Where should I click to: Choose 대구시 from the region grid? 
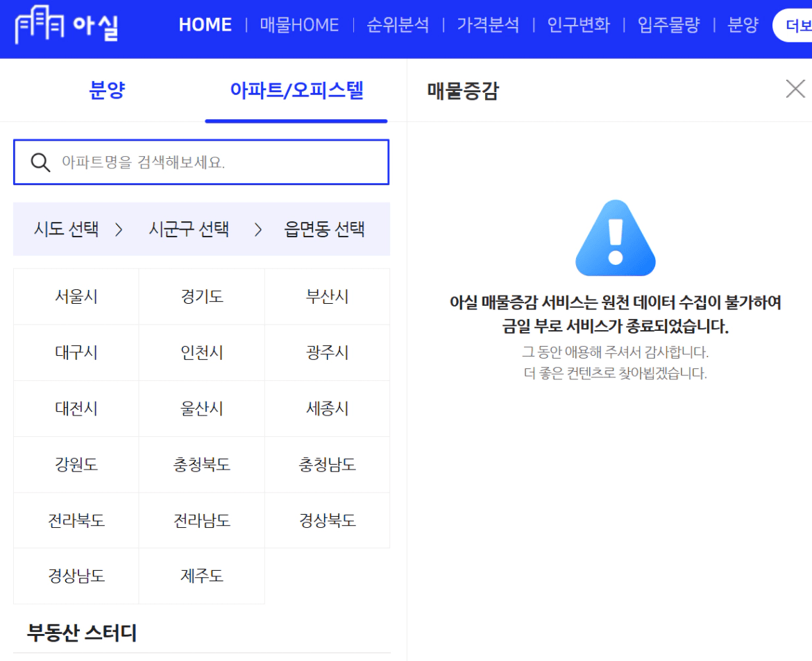point(76,352)
